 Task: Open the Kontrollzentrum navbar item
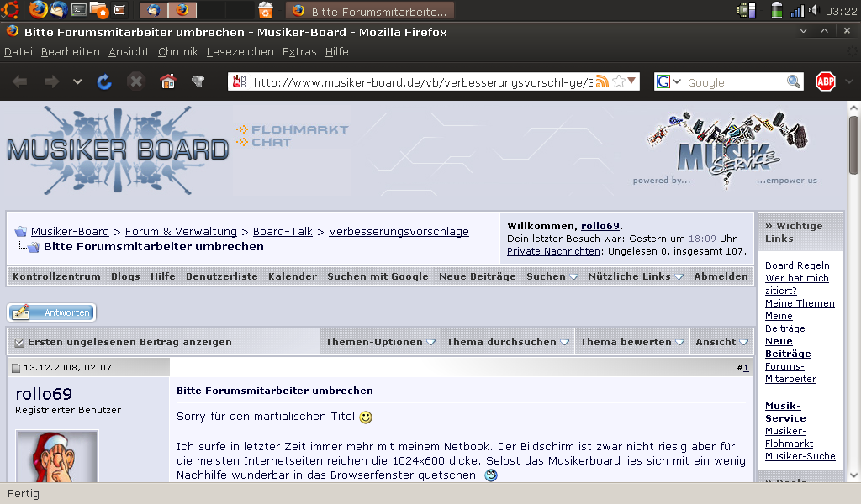coord(56,276)
